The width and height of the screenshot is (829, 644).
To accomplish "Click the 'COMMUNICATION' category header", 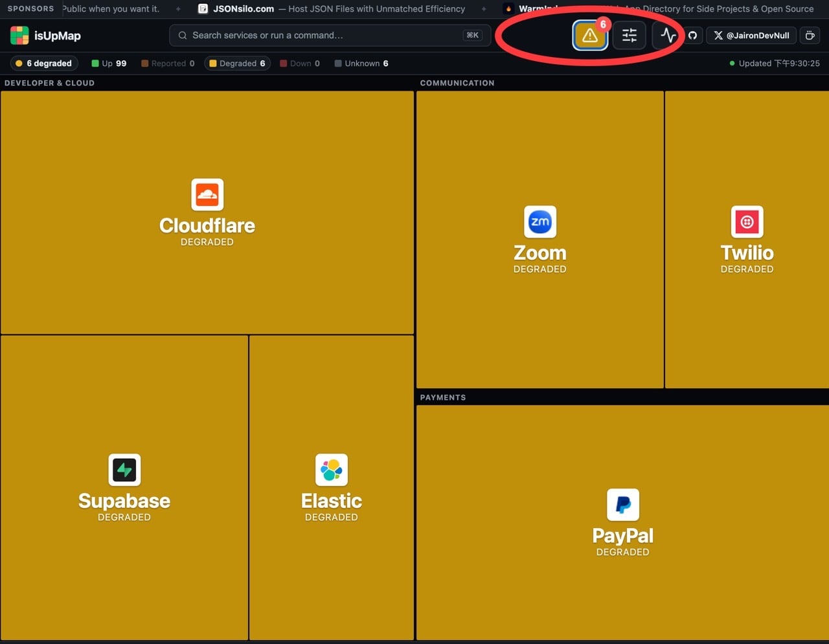I will point(457,83).
